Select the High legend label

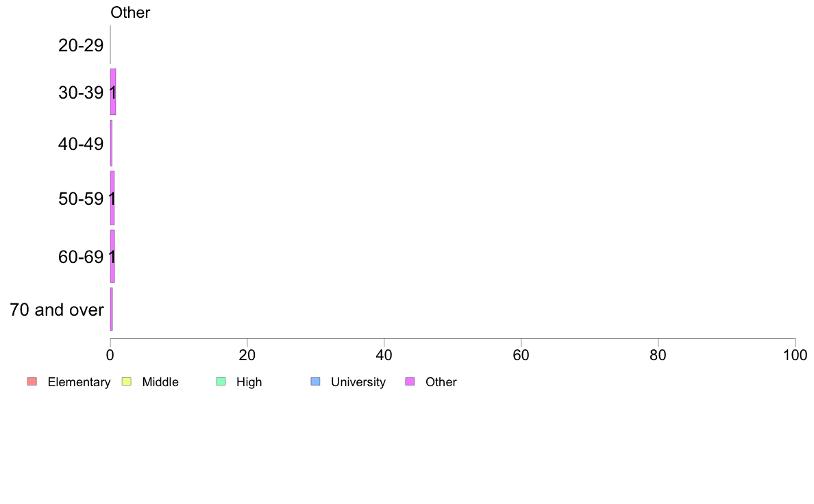click(x=249, y=382)
